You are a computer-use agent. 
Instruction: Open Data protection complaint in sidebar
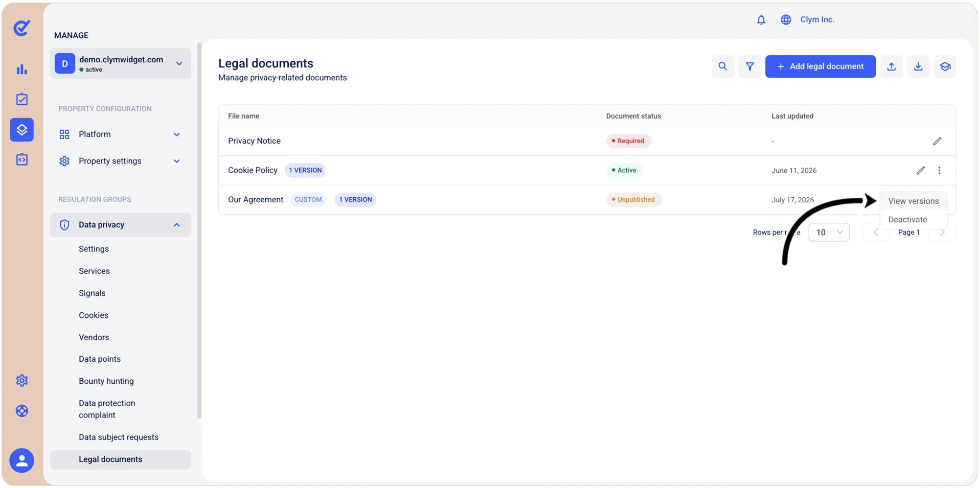[x=107, y=409]
